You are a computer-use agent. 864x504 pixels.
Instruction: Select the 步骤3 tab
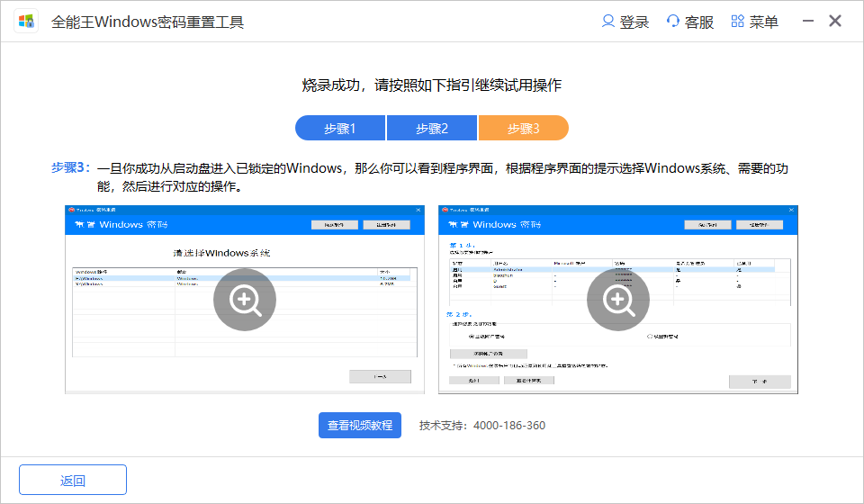[524, 129]
